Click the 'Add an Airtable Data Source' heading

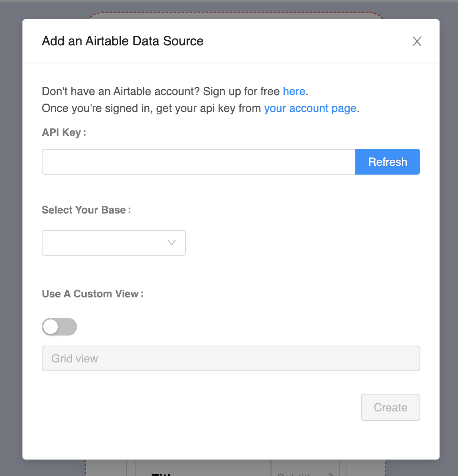click(123, 41)
